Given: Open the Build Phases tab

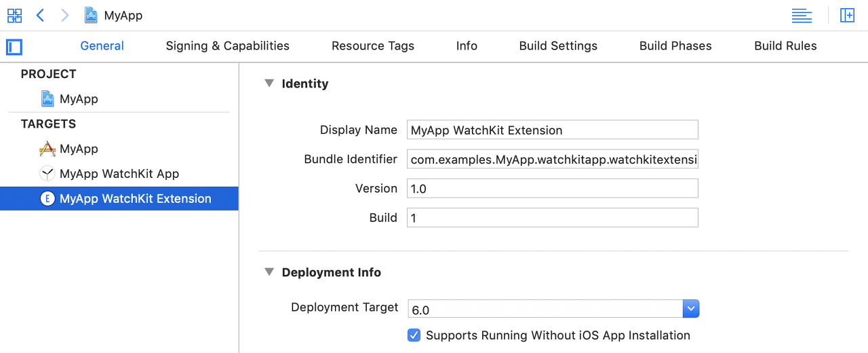Looking at the screenshot, I should pos(675,46).
